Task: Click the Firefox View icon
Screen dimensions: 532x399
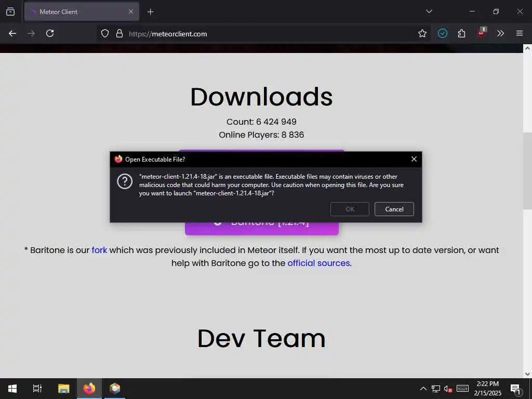Action: coord(10,11)
